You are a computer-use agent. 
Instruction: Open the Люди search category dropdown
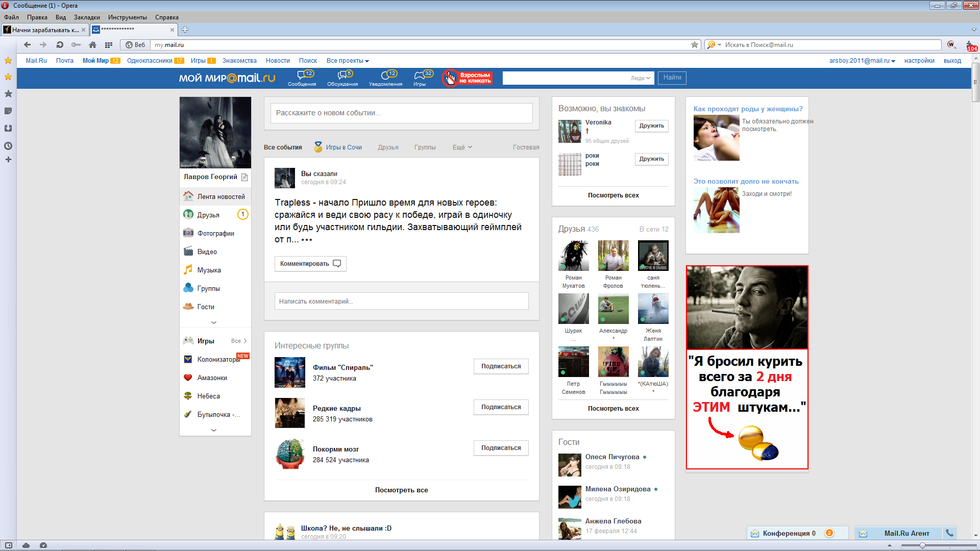coord(640,78)
